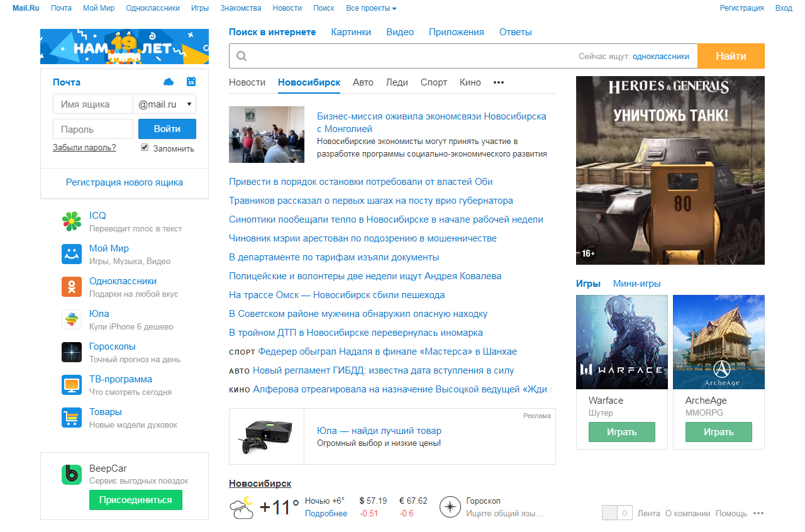Expand the Все проекты menu
This screenshot has width=805, height=532.
(x=371, y=8)
